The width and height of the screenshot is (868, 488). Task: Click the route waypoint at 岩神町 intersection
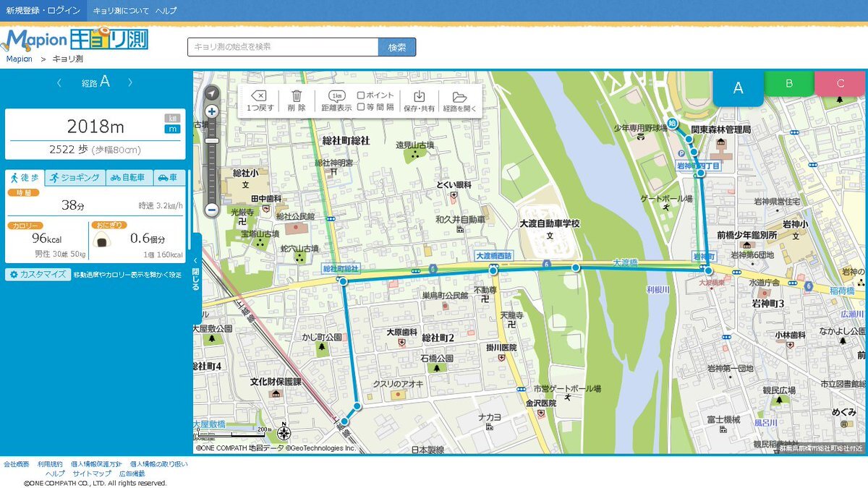[709, 270]
